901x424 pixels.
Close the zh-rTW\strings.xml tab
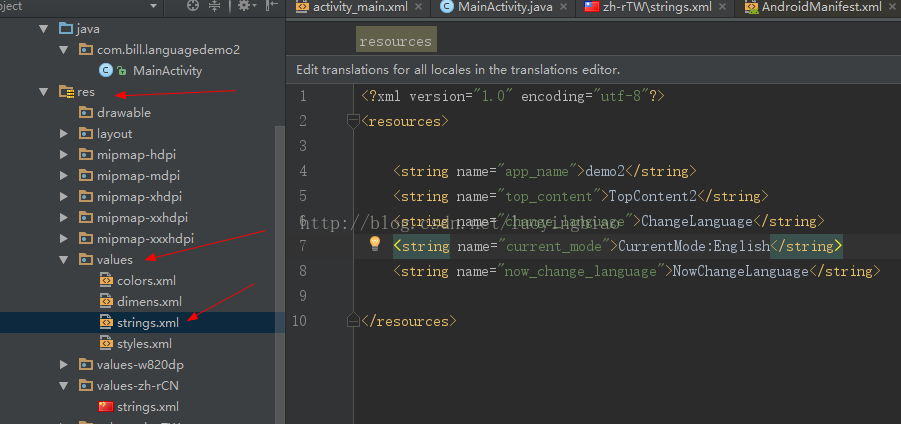tap(722, 7)
